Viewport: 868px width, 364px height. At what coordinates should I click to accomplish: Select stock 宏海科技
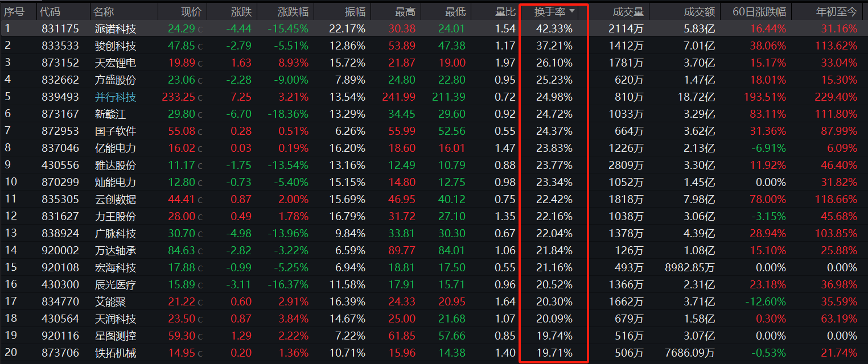point(116,267)
